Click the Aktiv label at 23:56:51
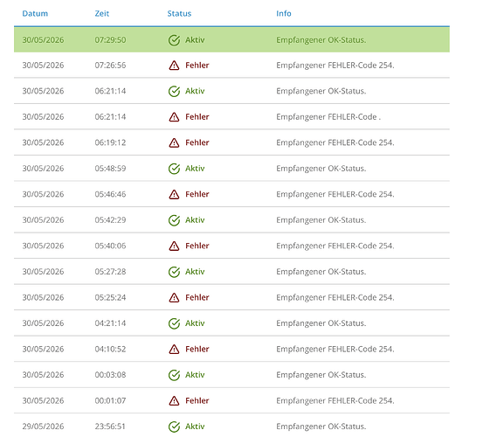 pos(195,427)
